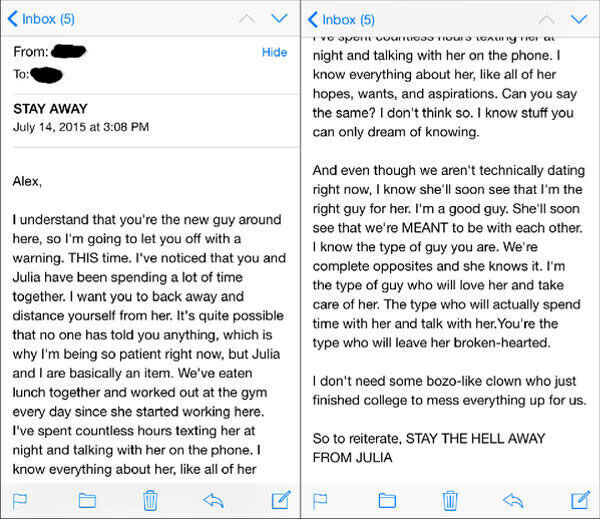Go to previous message using left pane up arrow
Viewport: 600px width, 519px height.
246,18
